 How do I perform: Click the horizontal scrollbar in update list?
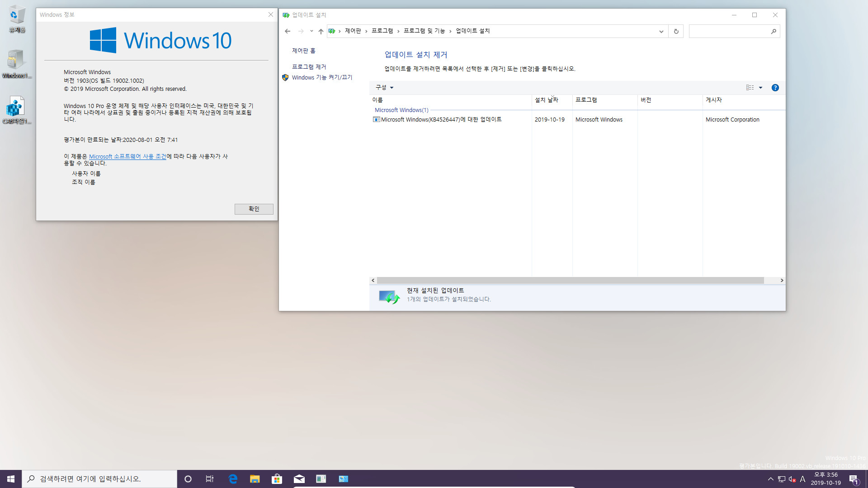[571, 281]
